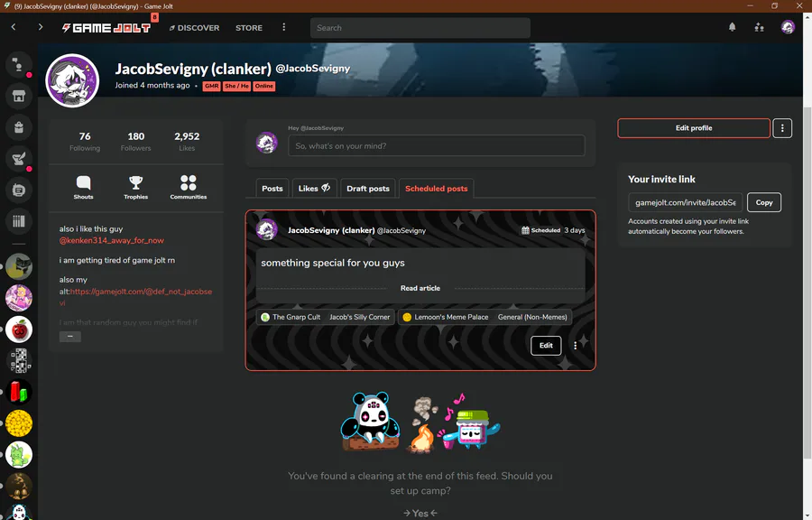Open the green creature community in sidebar
The image size is (812, 520).
point(19,455)
